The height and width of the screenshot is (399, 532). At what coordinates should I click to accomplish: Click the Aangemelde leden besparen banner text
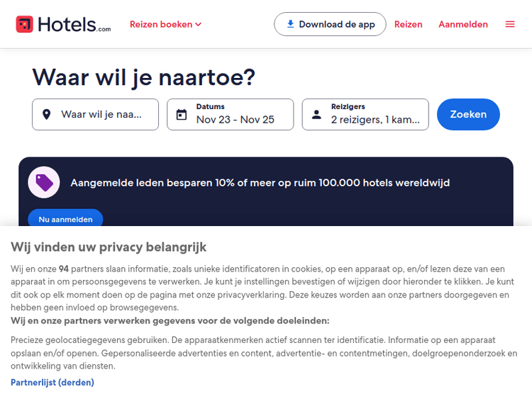[x=260, y=183]
